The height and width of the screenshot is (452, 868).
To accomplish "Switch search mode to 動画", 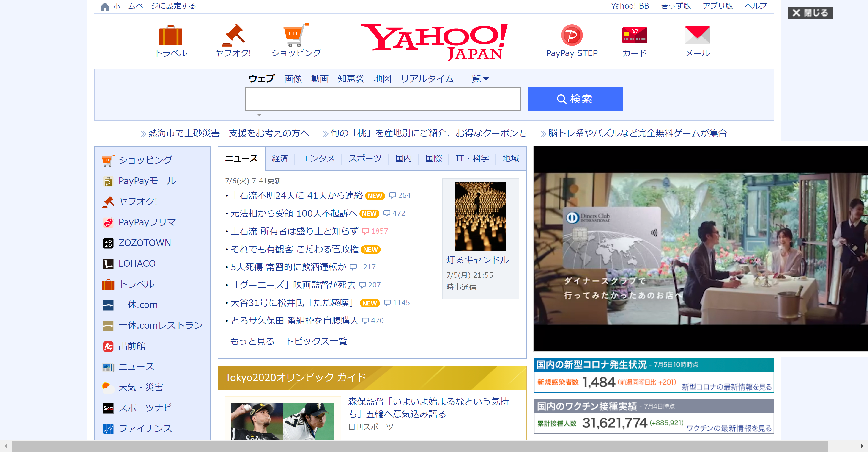I will [320, 79].
